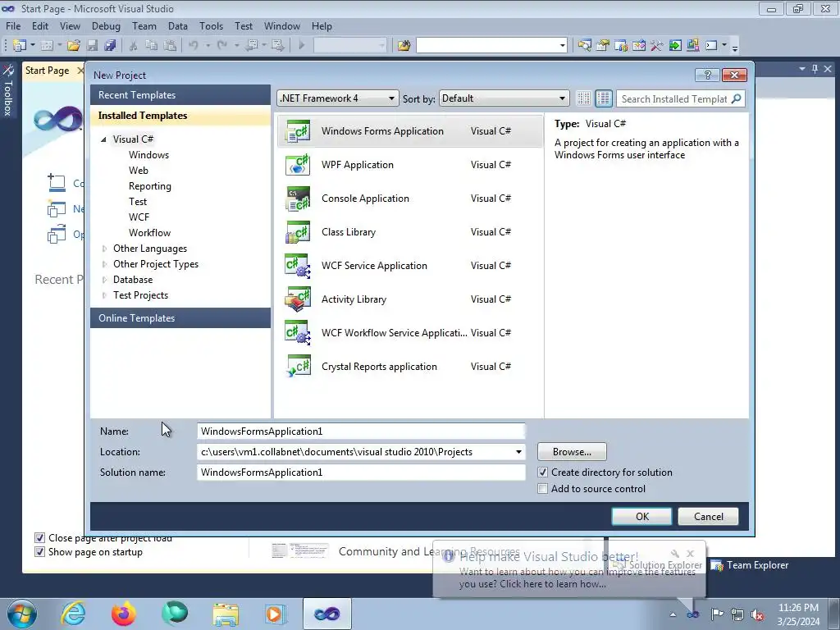The height and width of the screenshot is (630, 840).
Task: Choose the WPF Application template icon
Action: [x=298, y=165]
